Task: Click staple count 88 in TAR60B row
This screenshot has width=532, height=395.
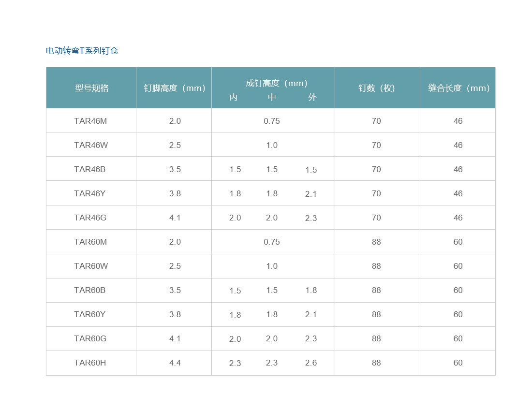Action: click(x=376, y=290)
